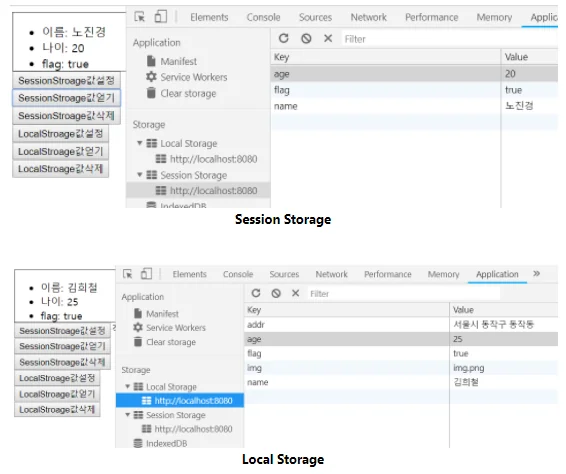Viewport: 566px width, 474px height.
Task: Click delete X icon in upper storage toolbar
Action: [328, 38]
